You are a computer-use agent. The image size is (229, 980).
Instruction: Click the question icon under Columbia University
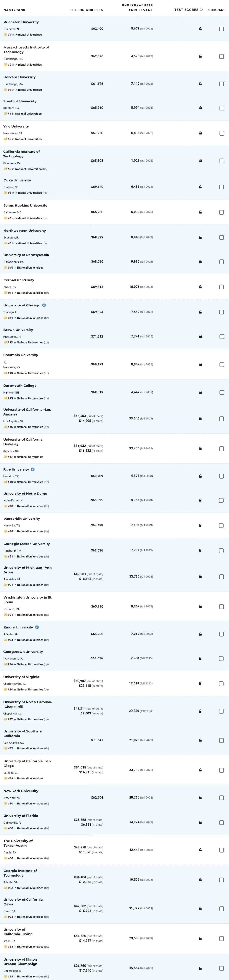[x=6, y=362]
